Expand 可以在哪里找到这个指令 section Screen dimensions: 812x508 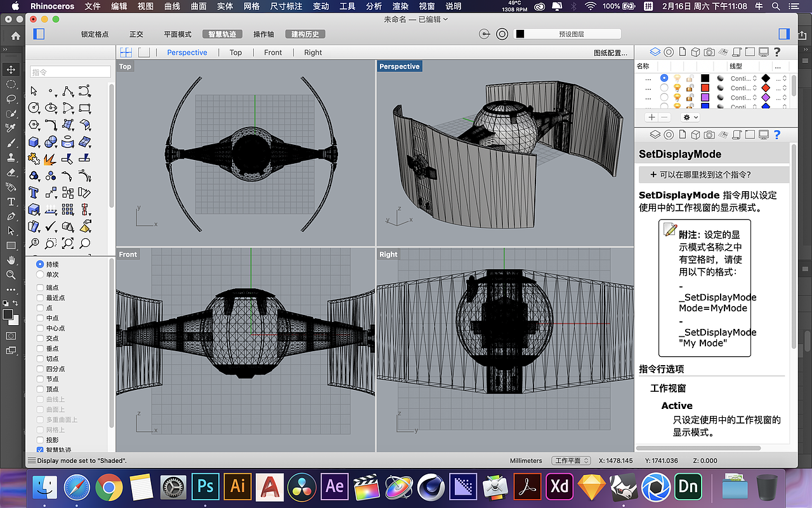point(714,175)
